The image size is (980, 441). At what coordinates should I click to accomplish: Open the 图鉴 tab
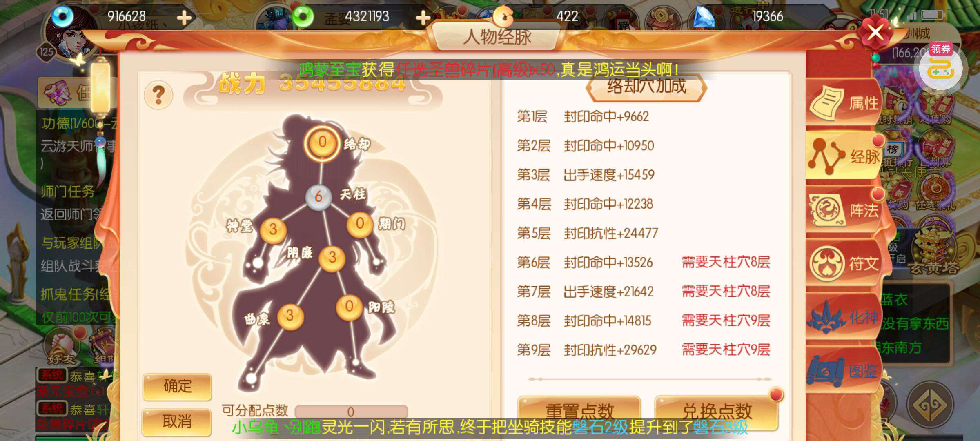point(844,371)
